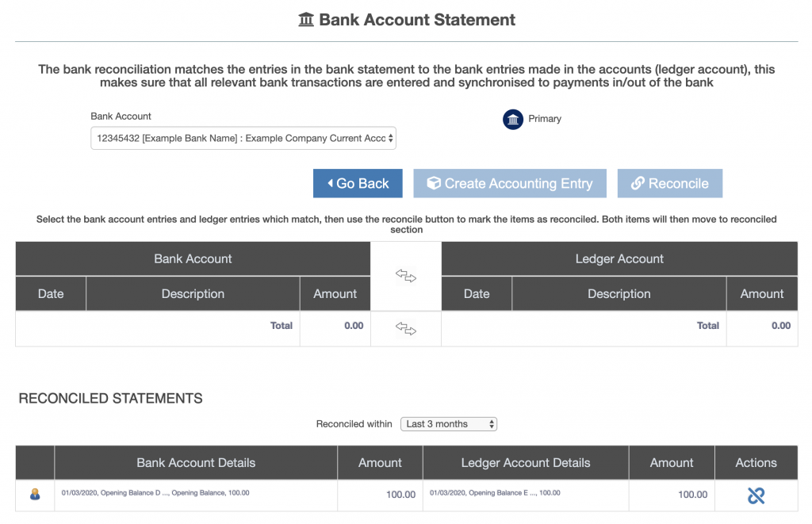812x524 pixels.
Task: Click the 'Reconciled within' label
Action: coord(354,424)
